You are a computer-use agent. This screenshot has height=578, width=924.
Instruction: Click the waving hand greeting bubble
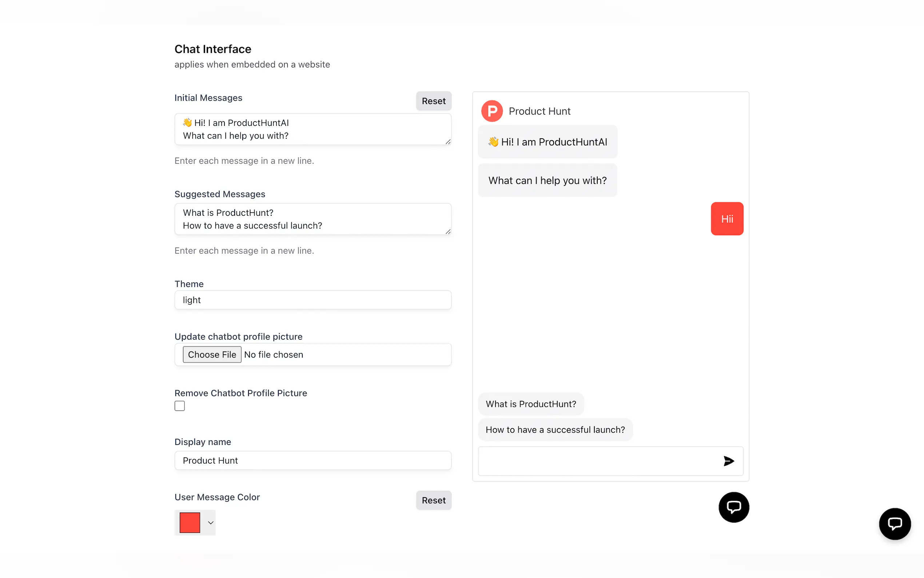point(547,142)
